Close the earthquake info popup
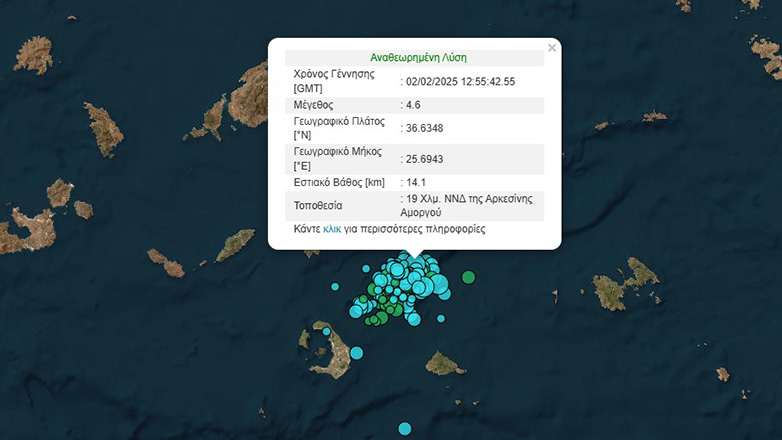The height and width of the screenshot is (440, 782). (x=552, y=47)
